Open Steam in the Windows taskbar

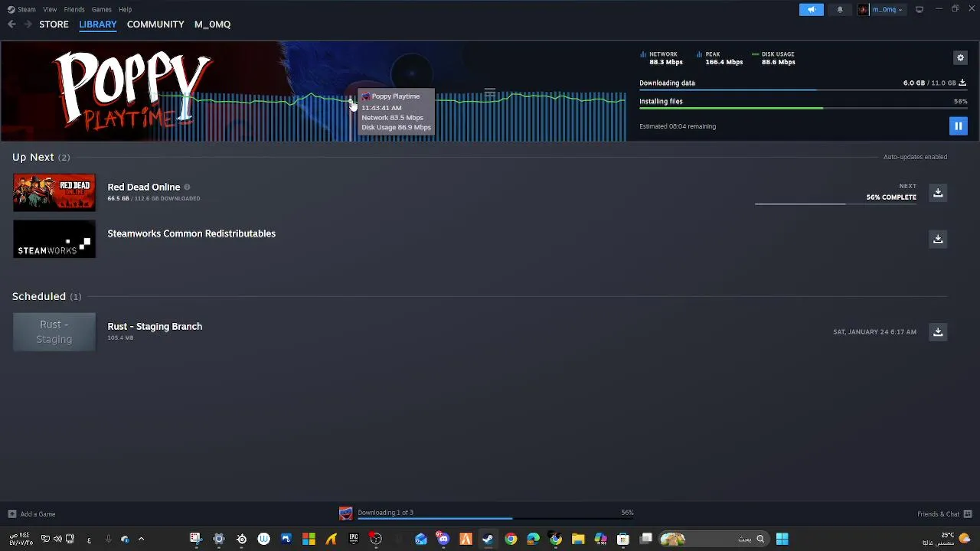pos(488,539)
